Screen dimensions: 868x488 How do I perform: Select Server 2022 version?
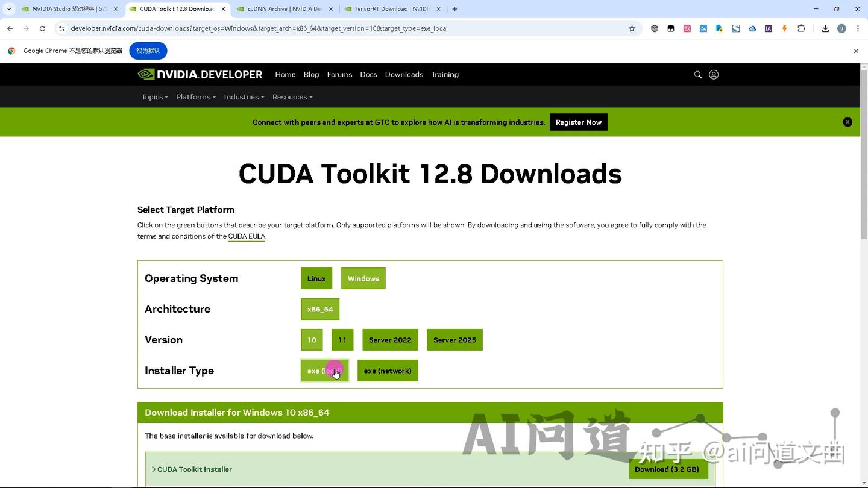pos(389,340)
